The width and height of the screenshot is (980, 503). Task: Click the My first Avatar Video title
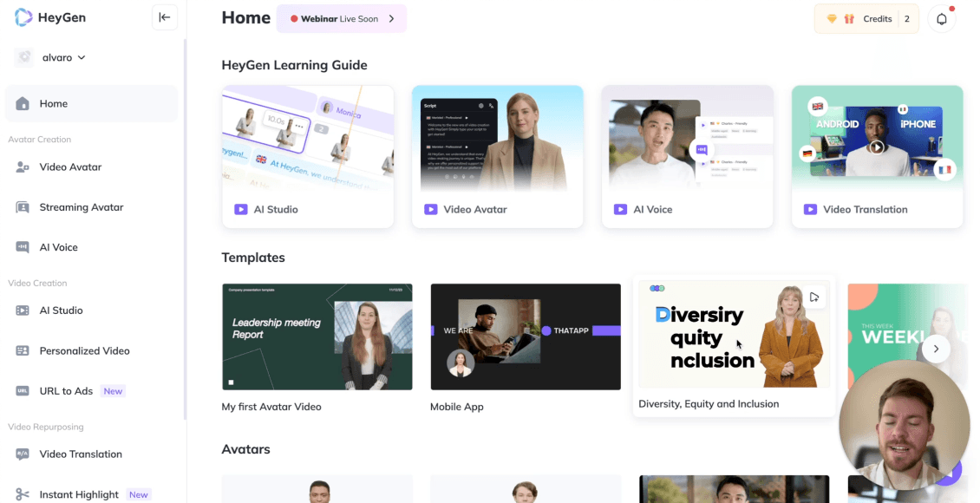coord(271,407)
